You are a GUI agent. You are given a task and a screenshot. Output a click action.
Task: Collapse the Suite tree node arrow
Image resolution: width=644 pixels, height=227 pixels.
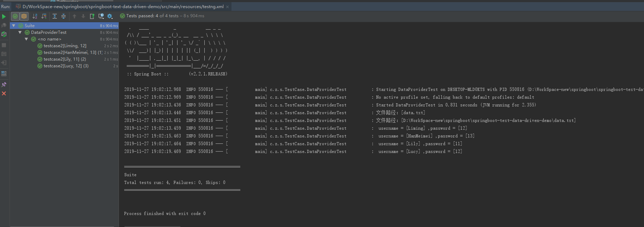(14, 26)
